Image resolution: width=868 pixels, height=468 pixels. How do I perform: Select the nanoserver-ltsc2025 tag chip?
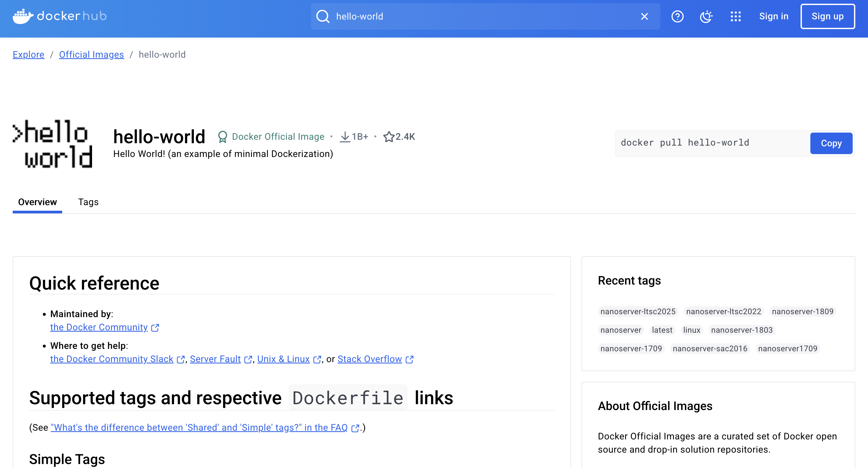click(638, 312)
